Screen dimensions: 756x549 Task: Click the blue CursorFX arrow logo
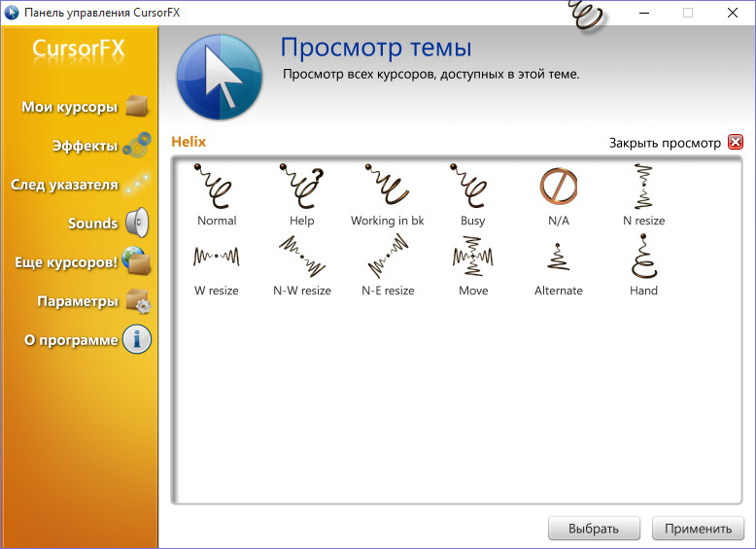coord(220,77)
